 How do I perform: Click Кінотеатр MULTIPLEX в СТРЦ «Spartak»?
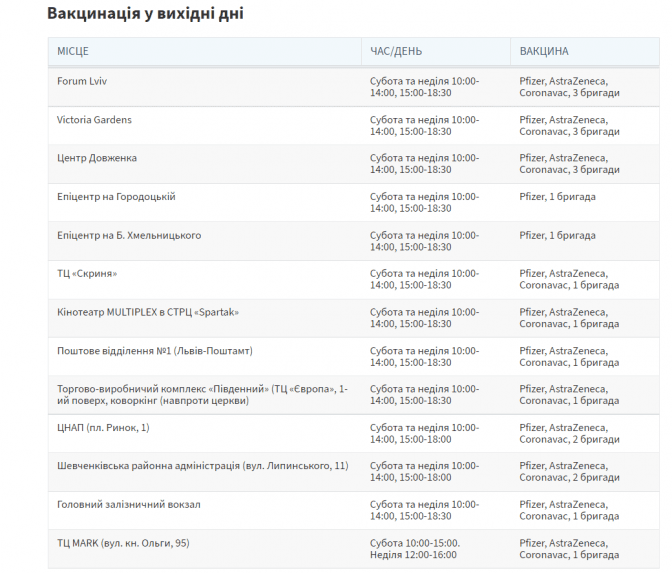[x=148, y=312]
